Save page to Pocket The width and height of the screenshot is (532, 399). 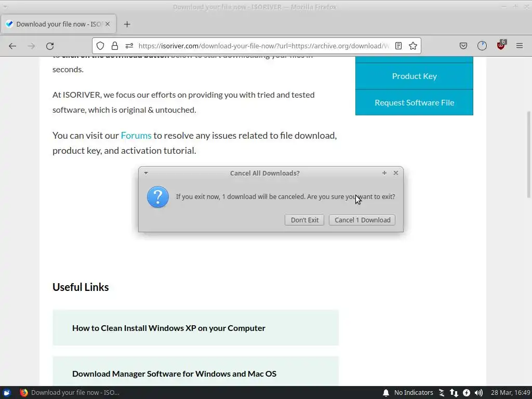463,46
